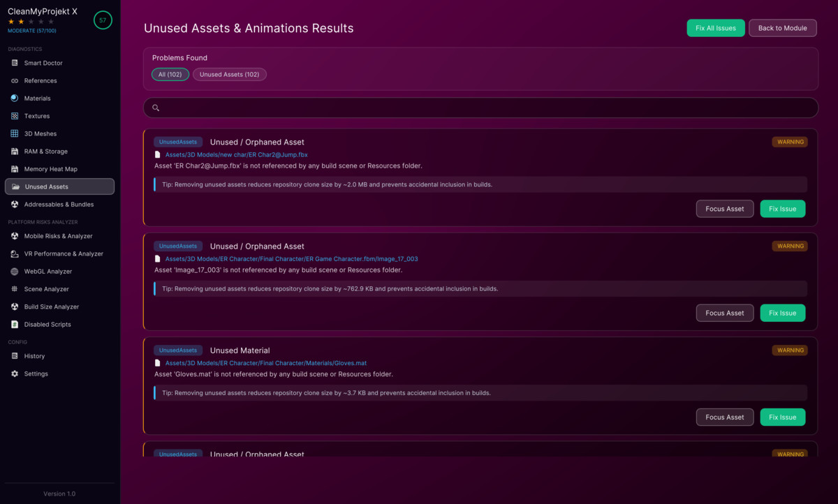The width and height of the screenshot is (838, 504).
Task: Click the Disabled Scripts file icon
Action: click(15, 325)
